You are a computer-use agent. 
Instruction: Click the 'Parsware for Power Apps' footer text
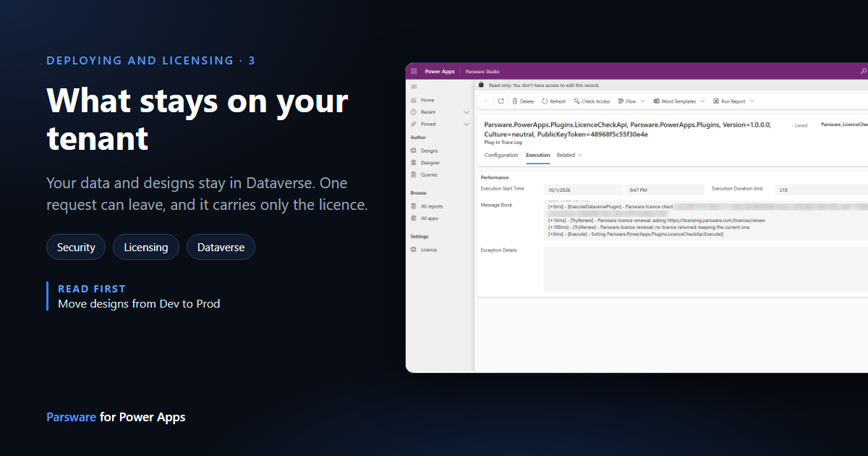[x=116, y=417]
